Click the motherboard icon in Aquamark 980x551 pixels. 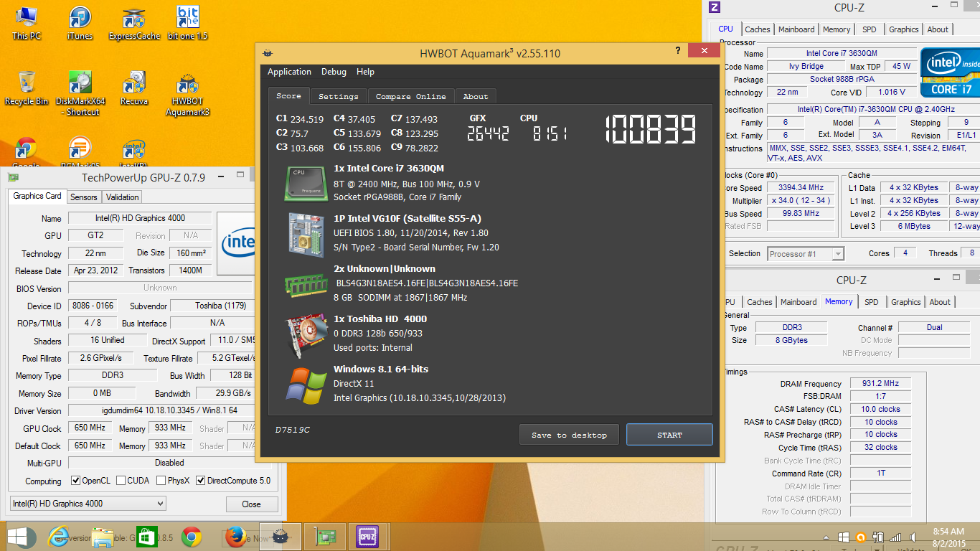pyautogui.click(x=307, y=235)
